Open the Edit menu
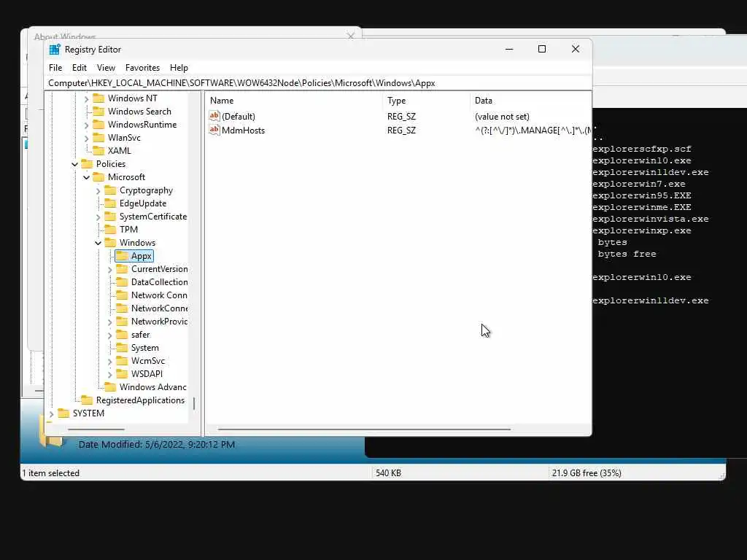747x560 pixels. [x=79, y=68]
